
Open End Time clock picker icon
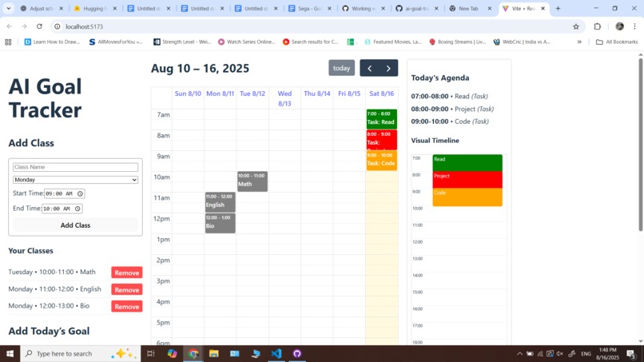(78, 209)
